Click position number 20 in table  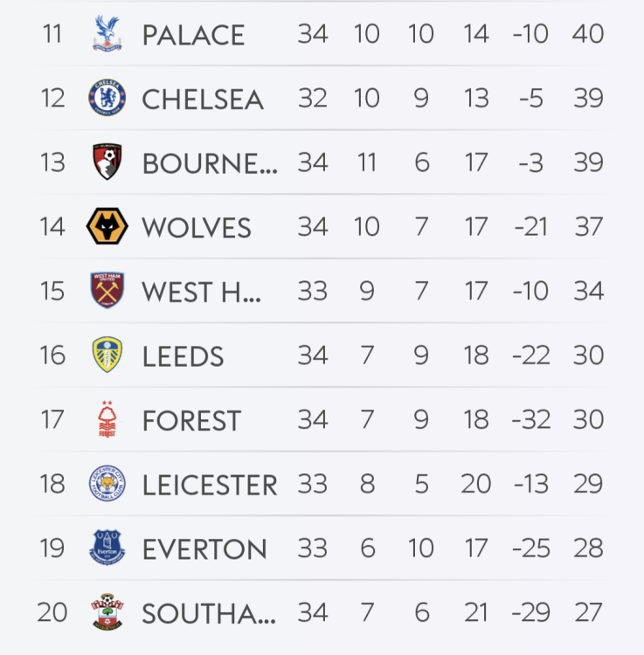click(52, 612)
